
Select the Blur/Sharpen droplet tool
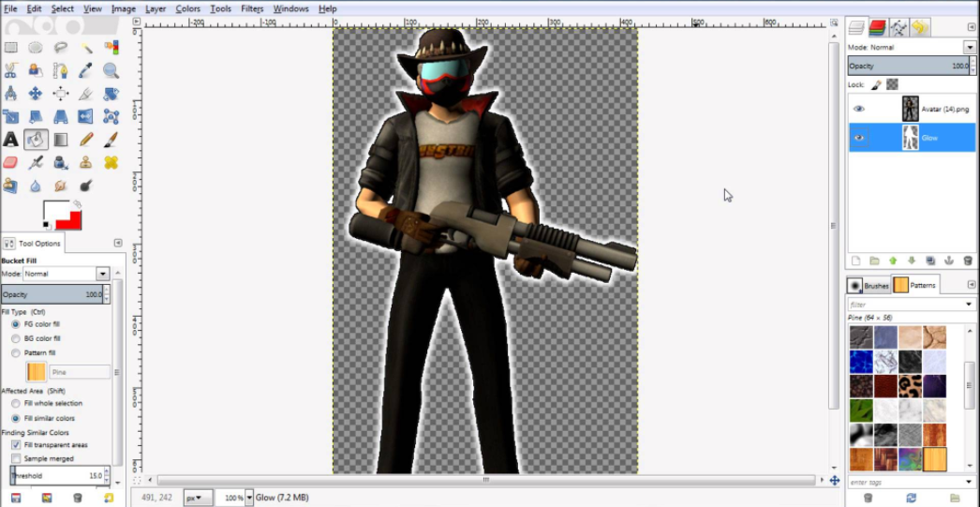pyautogui.click(x=36, y=186)
